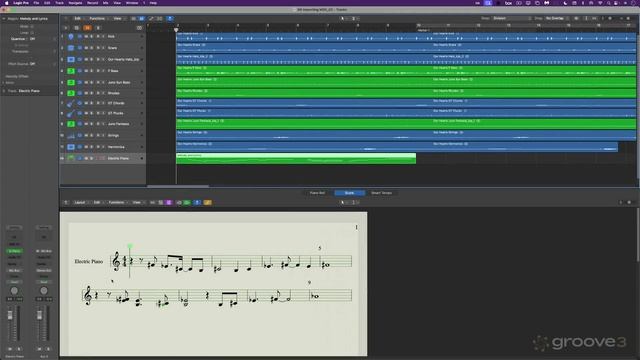This screenshot has height=360, width=640.
Task: Open the Functions menu in Tracks area
Action: 98,18
